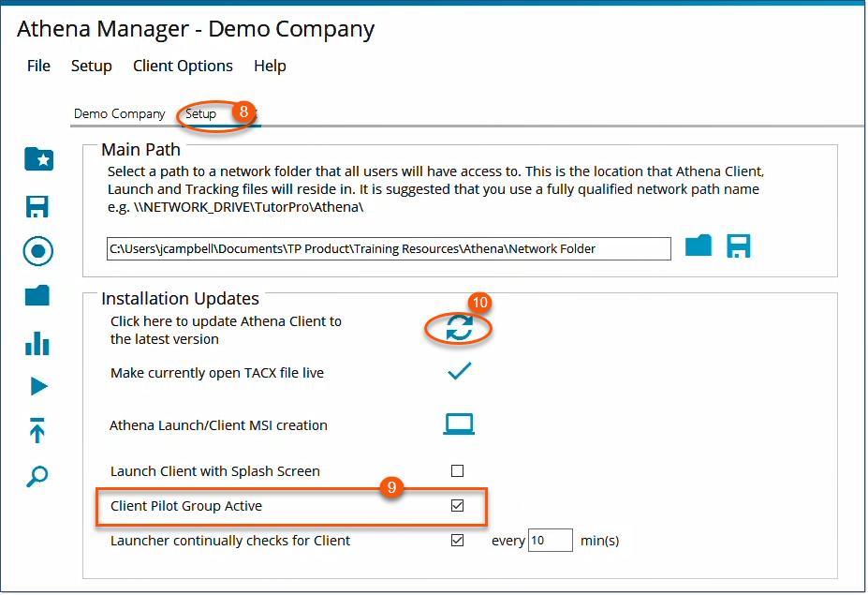868x595 pixels.
Task: Select the Setup tab beside Demo Company
Action: [x=200, y=113]
